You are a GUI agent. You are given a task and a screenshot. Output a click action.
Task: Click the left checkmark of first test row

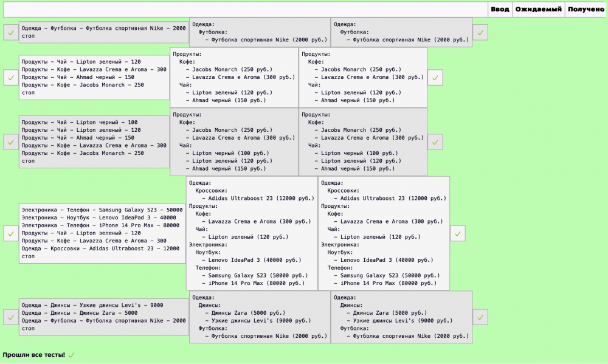(11, 33)
